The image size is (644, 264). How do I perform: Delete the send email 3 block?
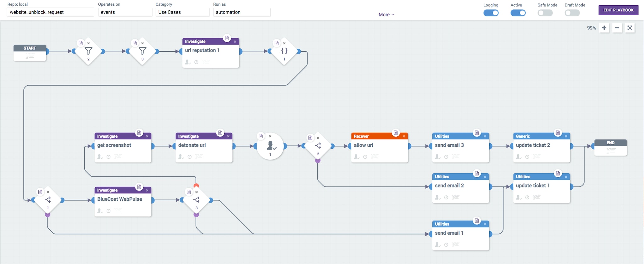pos(485,136)
